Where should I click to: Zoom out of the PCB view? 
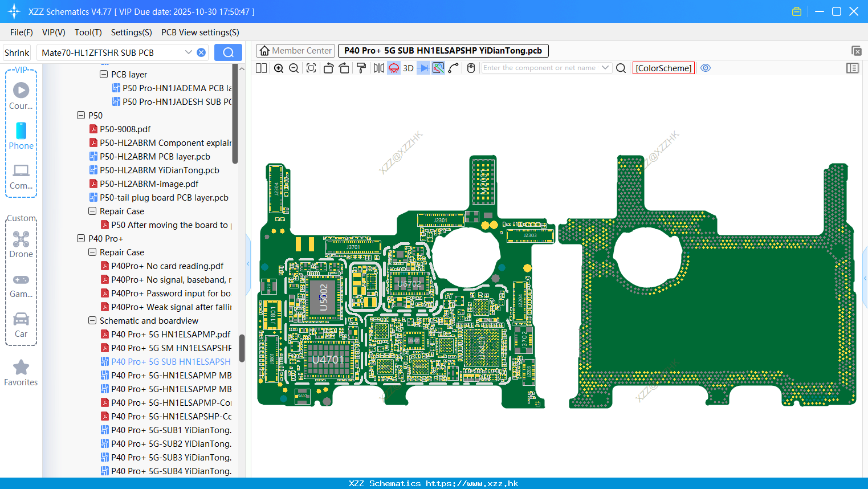294,68
